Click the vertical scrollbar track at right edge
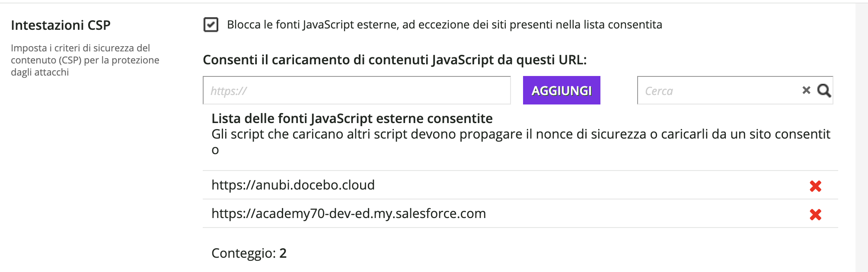 click(x=861, y=138)
